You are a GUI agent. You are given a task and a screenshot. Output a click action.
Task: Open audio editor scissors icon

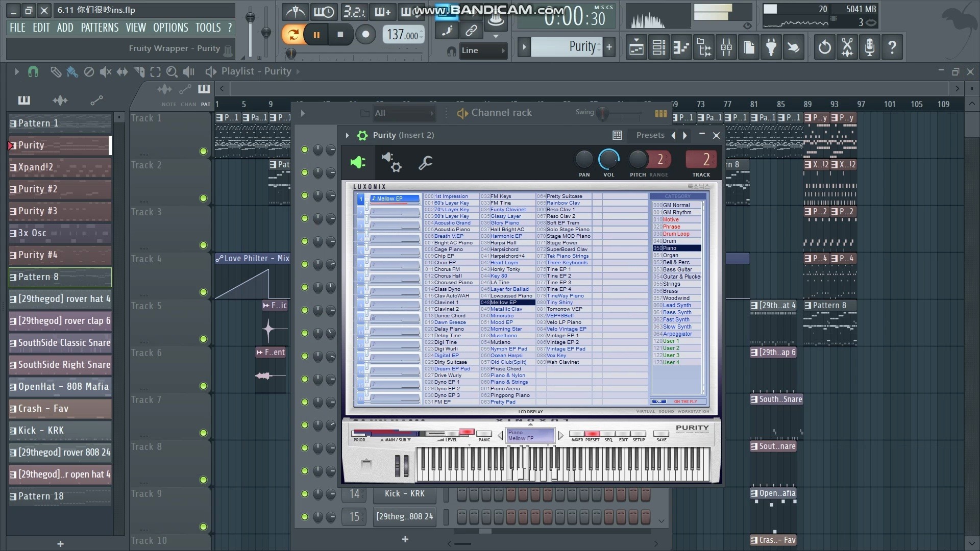pos(847,47)
